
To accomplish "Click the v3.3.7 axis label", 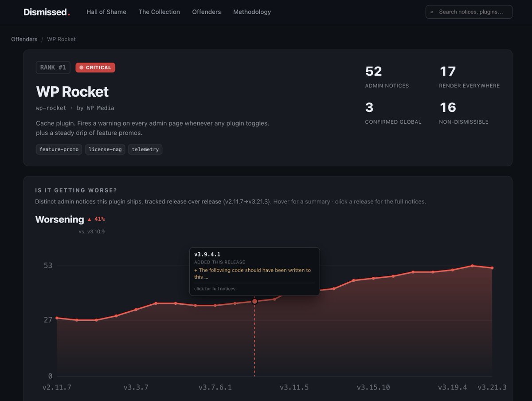I will point(136,387).
